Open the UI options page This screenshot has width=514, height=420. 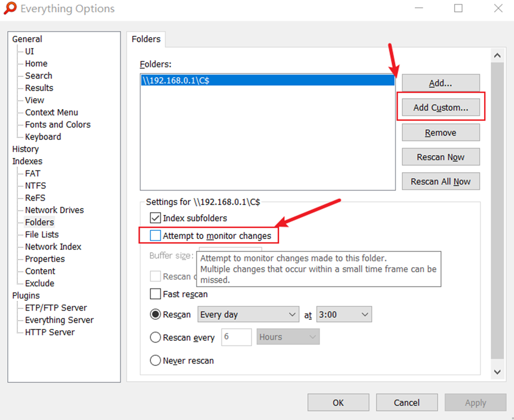pos(29,51)
